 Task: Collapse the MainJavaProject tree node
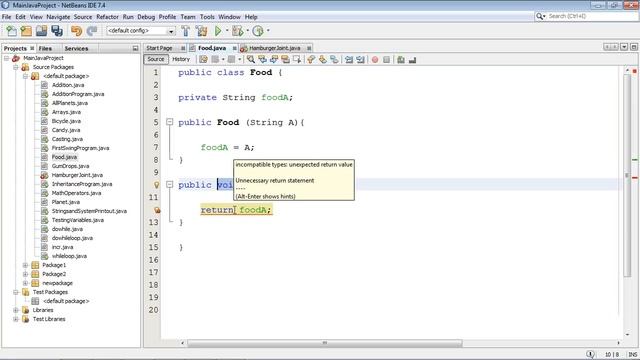click(7, 58)
